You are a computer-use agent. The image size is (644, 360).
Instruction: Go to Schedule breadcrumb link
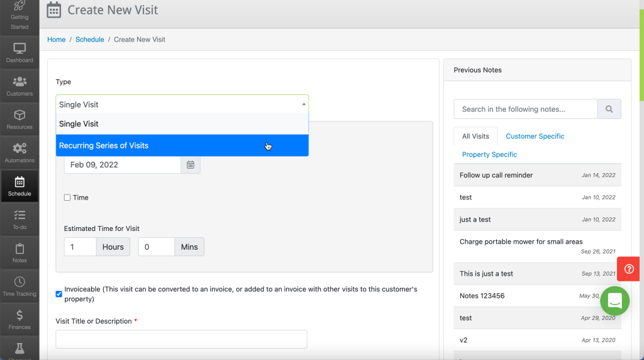click(89, 40)
